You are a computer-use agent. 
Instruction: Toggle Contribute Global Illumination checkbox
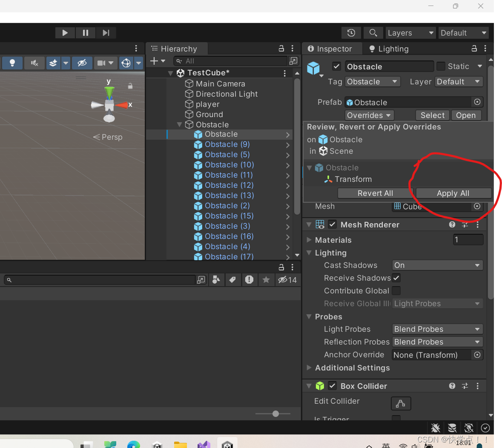pos(396,290)
